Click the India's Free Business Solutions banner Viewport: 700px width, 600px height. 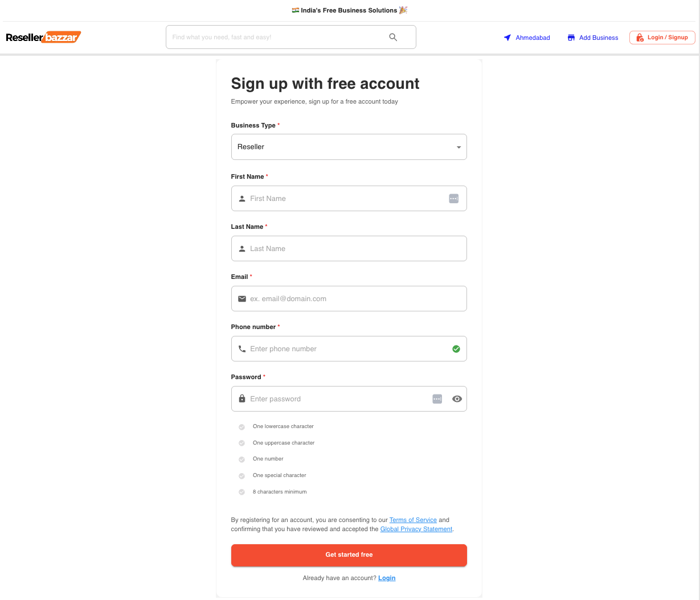pos(349,10)
